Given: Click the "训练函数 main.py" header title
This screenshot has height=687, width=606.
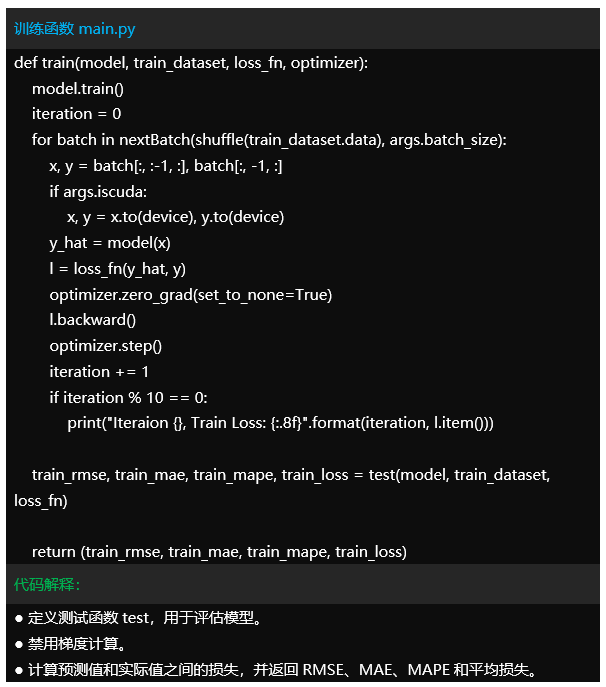Looking at the screenshot, I should click(75, 29).
